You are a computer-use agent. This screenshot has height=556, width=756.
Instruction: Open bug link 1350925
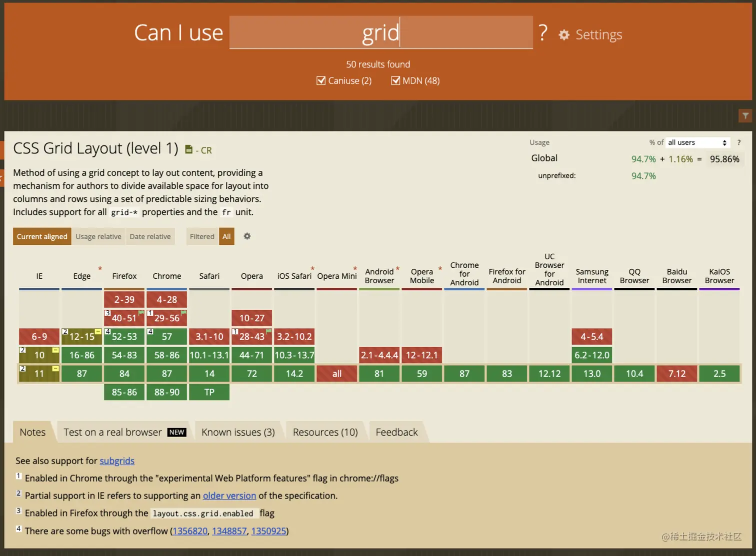point(268,531)
